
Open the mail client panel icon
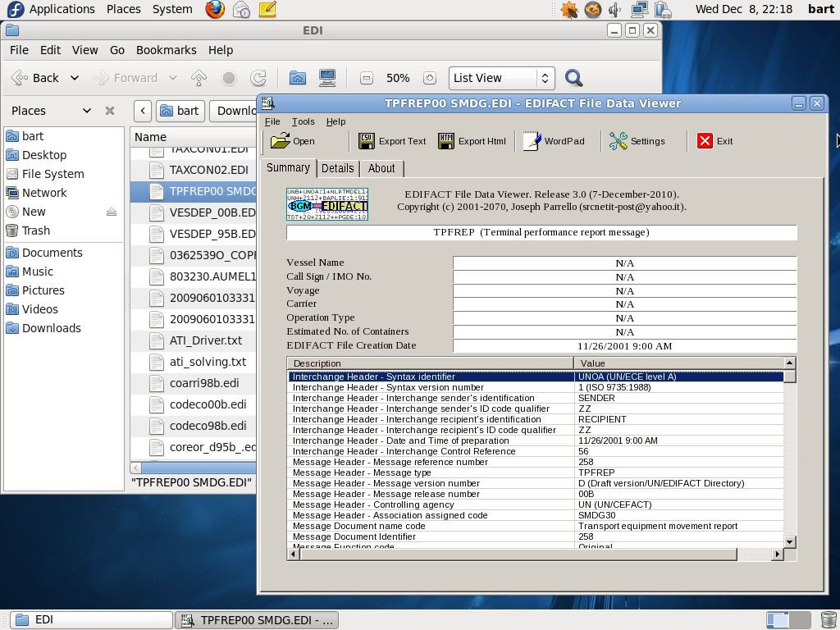(x=242, y=9)
